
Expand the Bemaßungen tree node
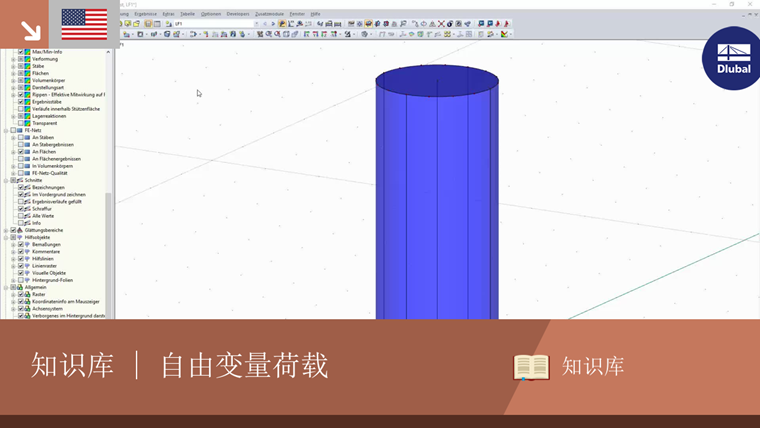pyautogui.click(x=14, y=245)
